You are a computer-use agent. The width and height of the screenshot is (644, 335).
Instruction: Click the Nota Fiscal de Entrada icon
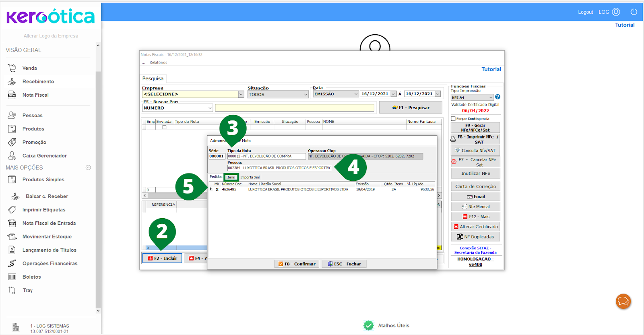click(x=12, y=223)
